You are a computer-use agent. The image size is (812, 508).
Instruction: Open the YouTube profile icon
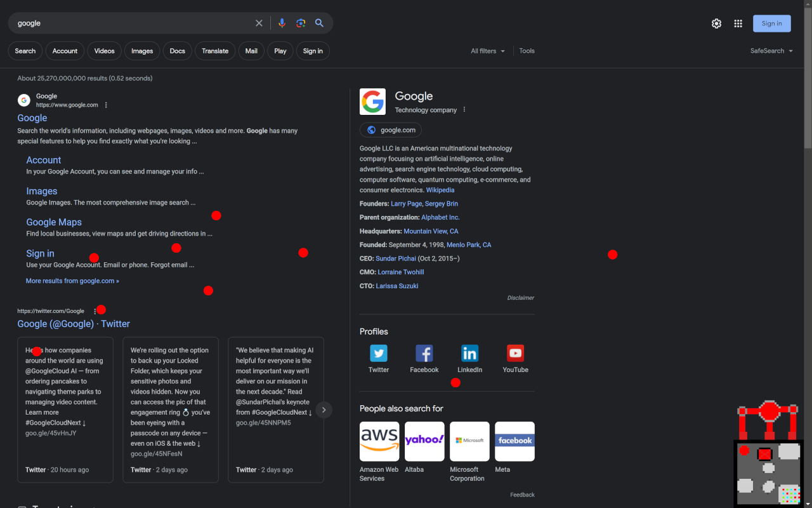pyautogui.click(x=516, y=353)
